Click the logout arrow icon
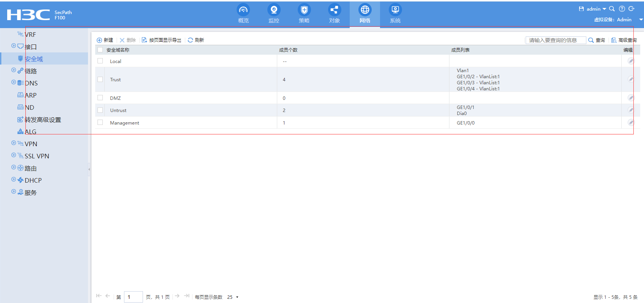This screenshot has height=303, width=644. (631, 9)
